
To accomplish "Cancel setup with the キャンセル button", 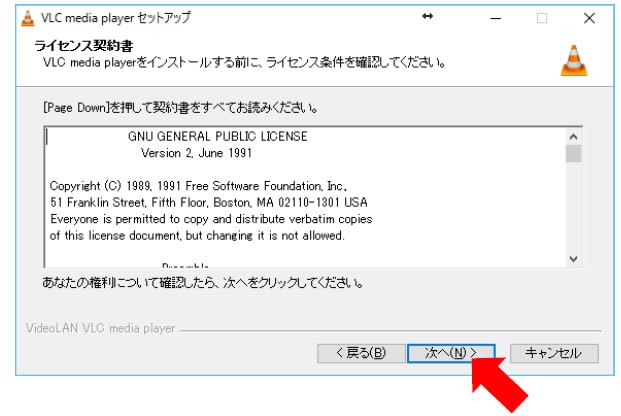I will tap(554, 353).
